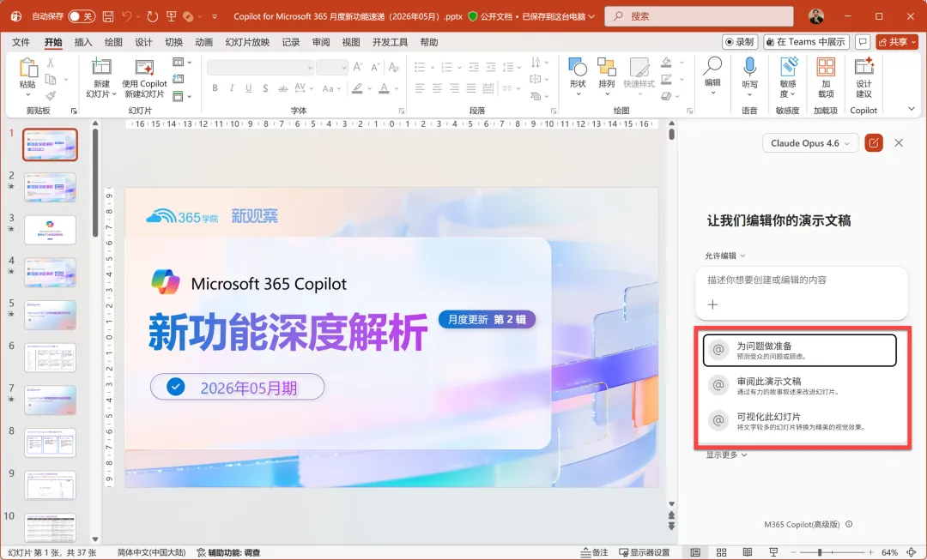Click the Undo arrow icon
This screenshot has width=927, height=560.
127,16
